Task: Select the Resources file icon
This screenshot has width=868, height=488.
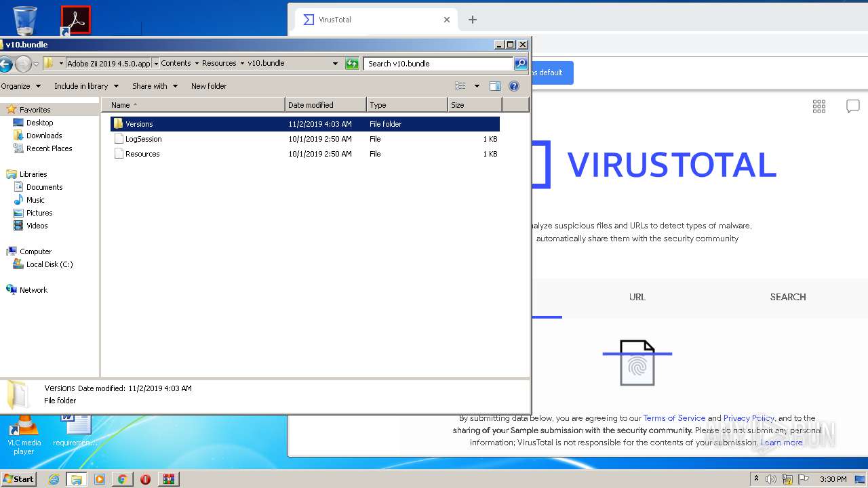Action: pyautogui.click(x=119, y=154)
